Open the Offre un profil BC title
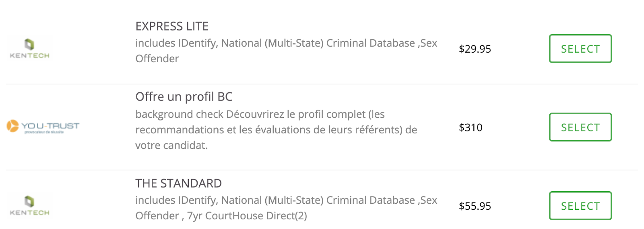The height and width of the screenshot is (229, 644). click(x=184, y=97)
